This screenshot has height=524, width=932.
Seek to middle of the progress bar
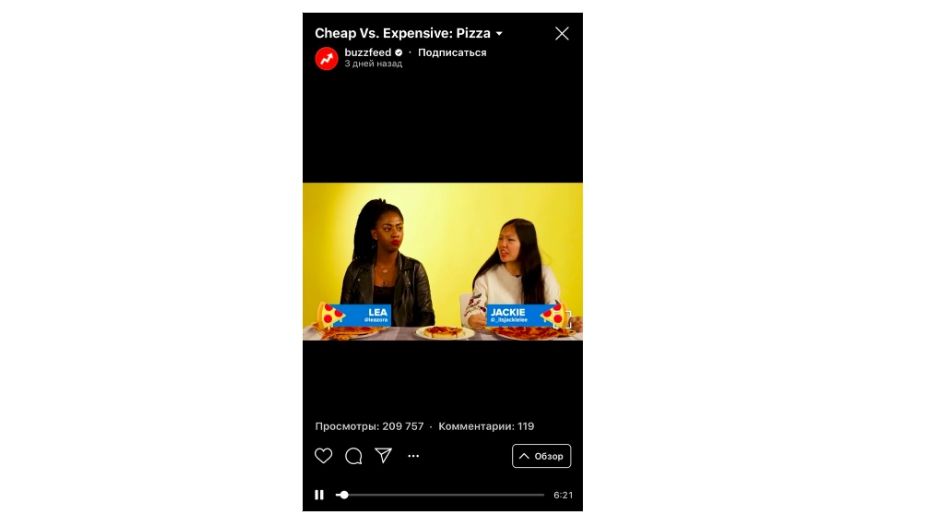pyautogui.click(x=440, y=494)
